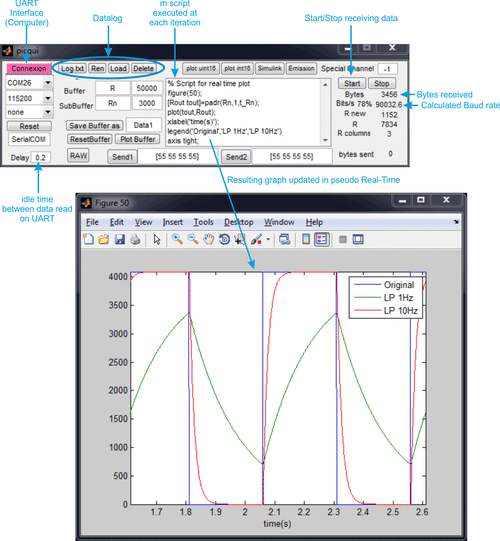Click the Delay 0.2 input field
This screenshot has width=500, height=541.
41,158
